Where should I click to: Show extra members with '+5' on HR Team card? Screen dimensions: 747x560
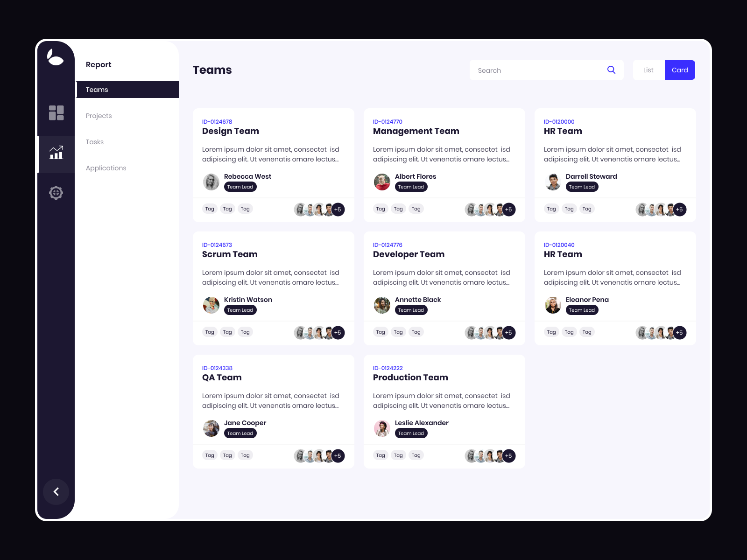tap(679, 210)
